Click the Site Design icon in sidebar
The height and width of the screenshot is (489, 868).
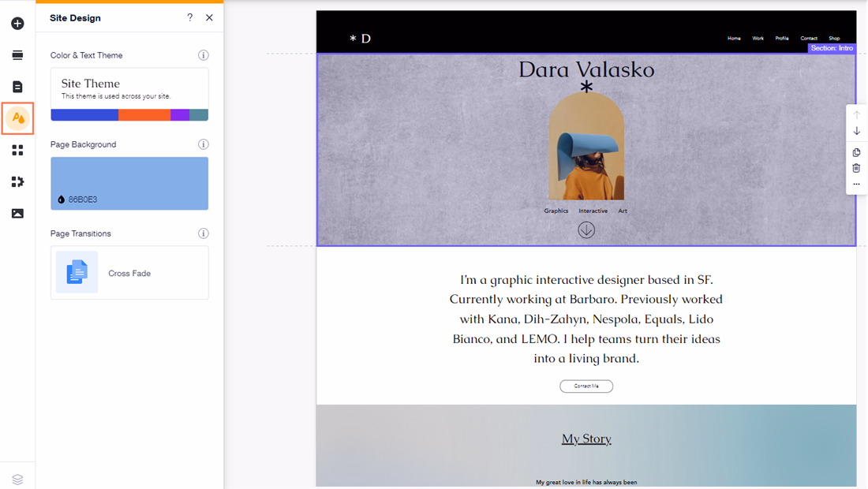(17, 118)
